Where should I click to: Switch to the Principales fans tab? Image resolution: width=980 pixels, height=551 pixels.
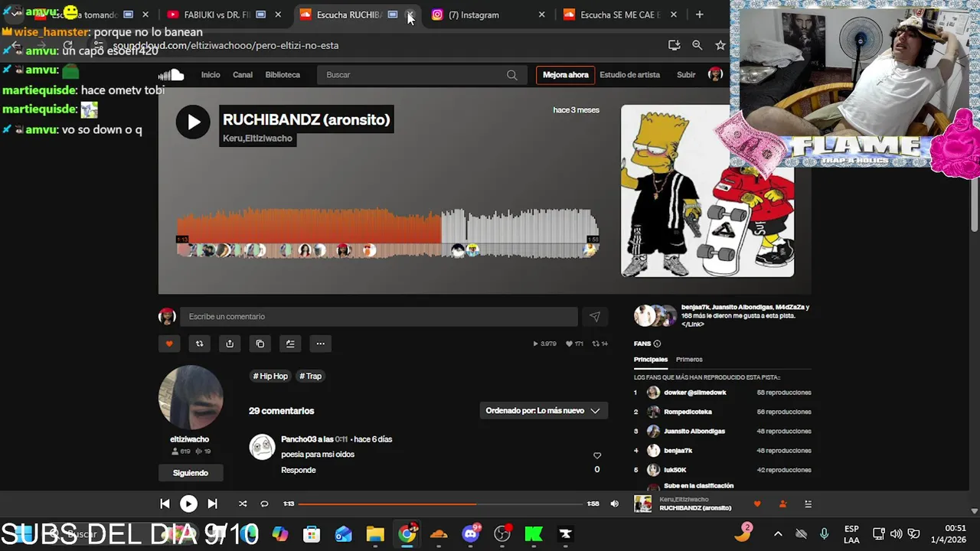651,360
